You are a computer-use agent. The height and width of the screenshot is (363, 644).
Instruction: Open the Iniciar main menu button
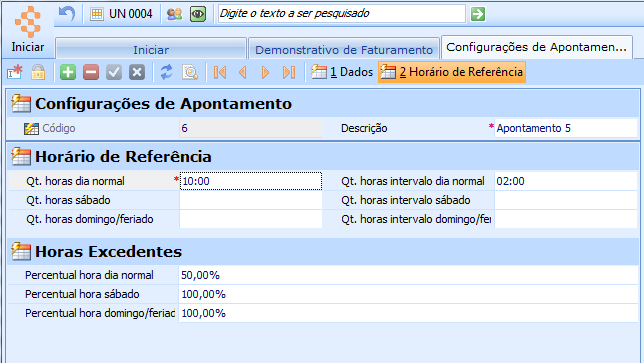click(x=28, y=30)
